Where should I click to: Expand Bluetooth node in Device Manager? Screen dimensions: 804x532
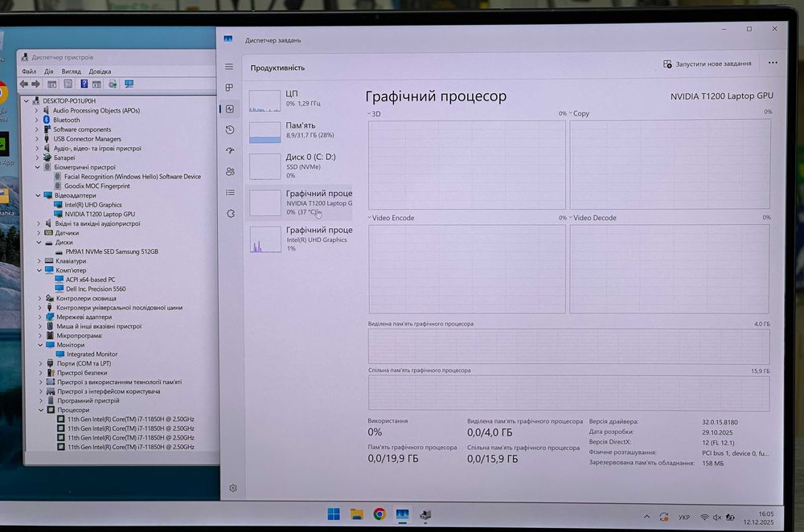click(36, 120)
